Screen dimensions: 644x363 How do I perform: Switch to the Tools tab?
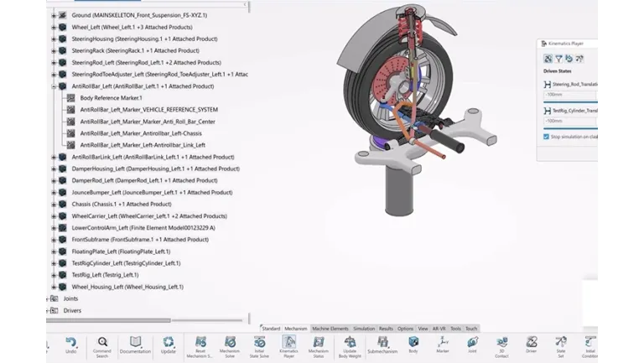pyautogui.click(x=455, y=329)
